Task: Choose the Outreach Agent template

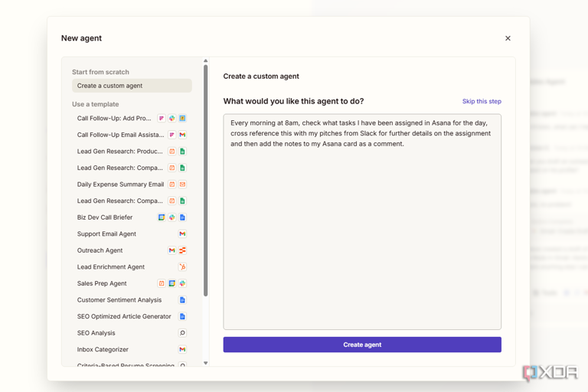Action: pos(100,250)
